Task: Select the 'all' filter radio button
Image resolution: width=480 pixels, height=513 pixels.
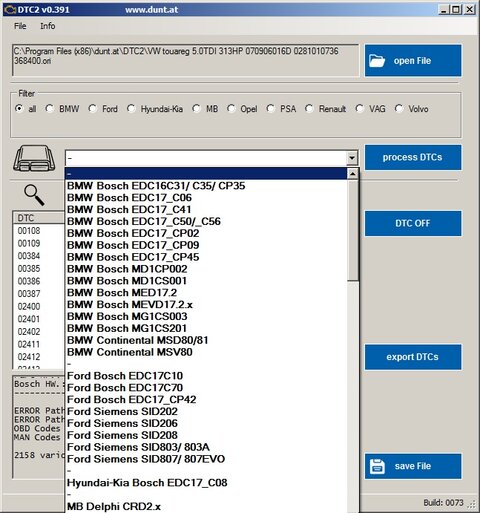Action: pyautogui.click(x=19, y=109)
